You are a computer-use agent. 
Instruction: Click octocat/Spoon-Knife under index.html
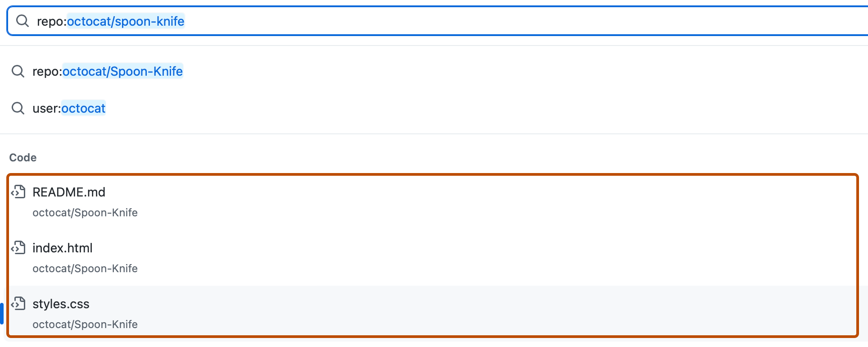pyautogui.click(x=85, y=268)
